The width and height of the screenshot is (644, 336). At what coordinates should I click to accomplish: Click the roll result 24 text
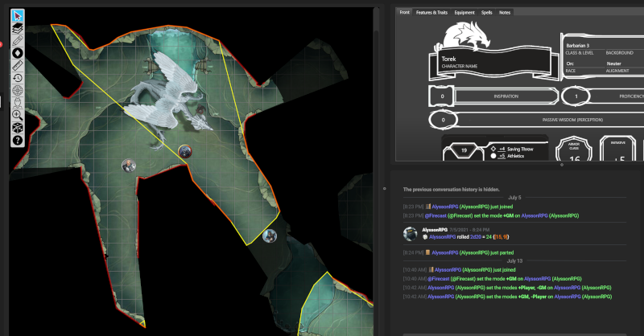coord(489,237)
